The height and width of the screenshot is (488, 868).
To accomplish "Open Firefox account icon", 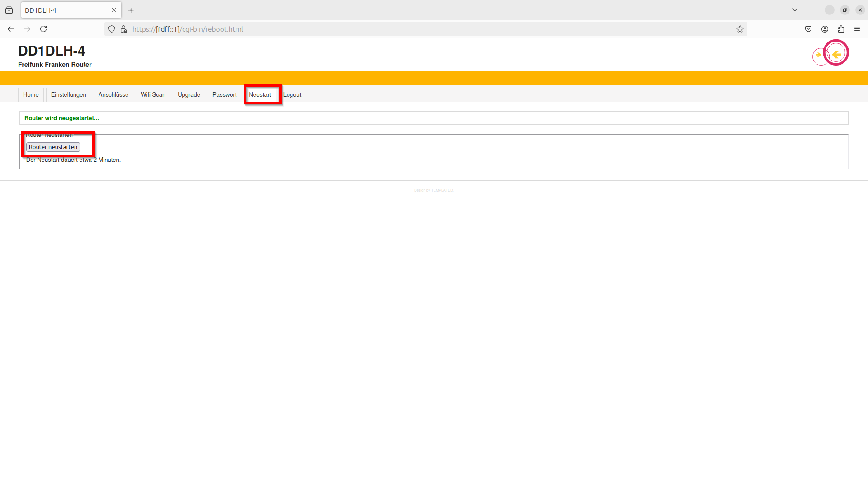I will tap(825, 29).
